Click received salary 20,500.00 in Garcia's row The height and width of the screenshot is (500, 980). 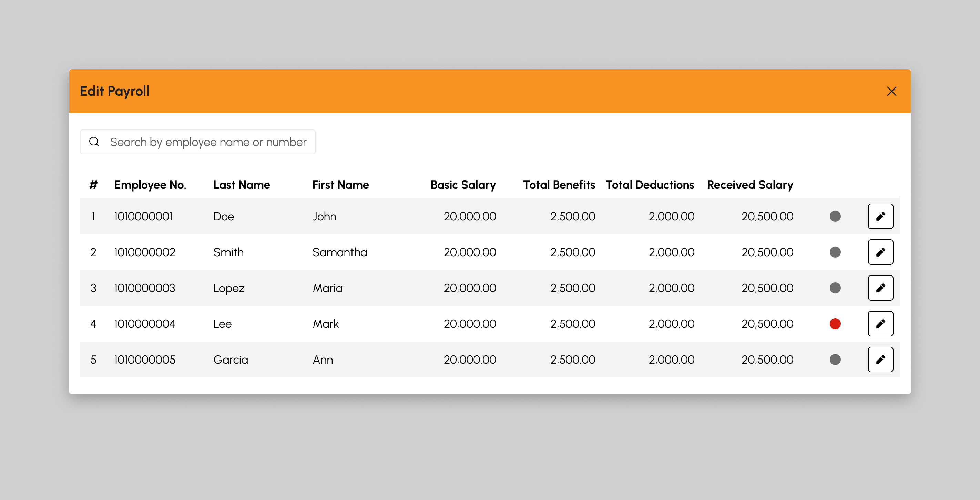pyautogui.click(x=767, y=359)
